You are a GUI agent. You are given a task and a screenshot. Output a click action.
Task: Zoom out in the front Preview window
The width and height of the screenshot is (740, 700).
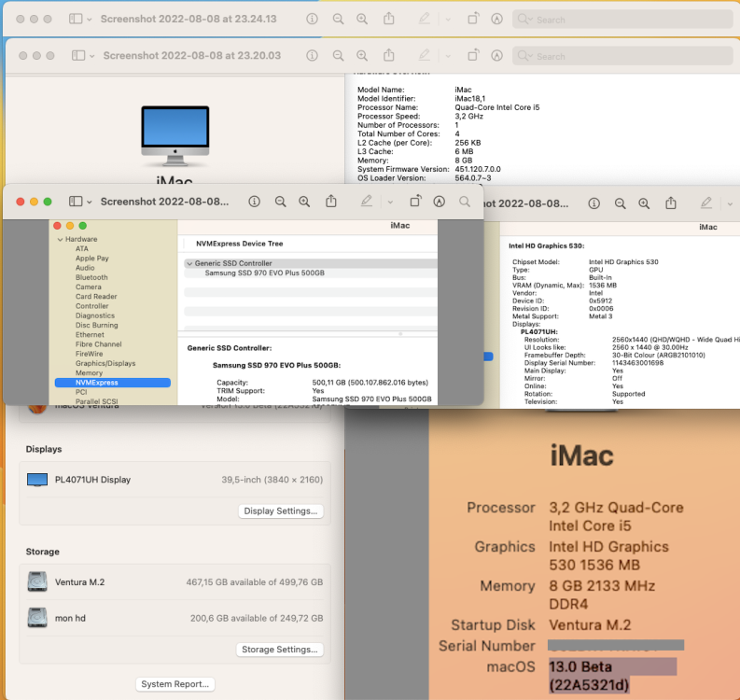point(280,202)
